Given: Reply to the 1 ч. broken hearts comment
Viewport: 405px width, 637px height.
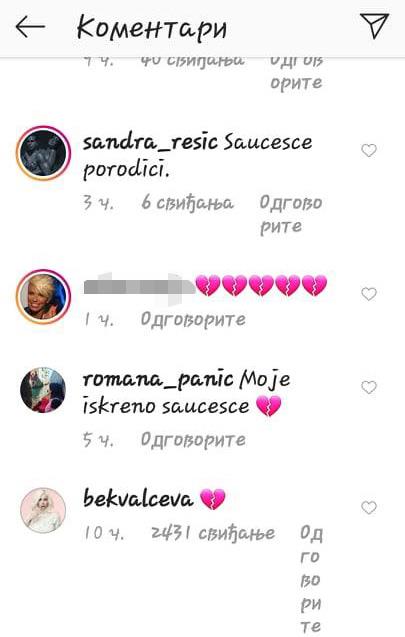Looking at the screenshot, I should click(193, 320).
